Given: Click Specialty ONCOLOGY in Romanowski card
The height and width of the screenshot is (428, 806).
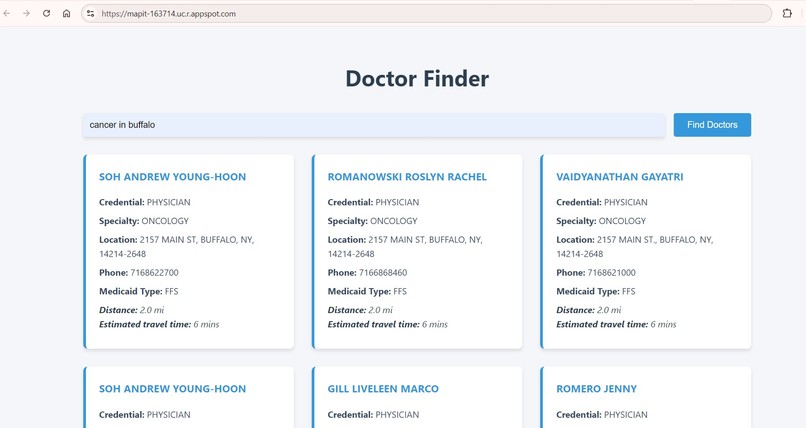Looking at the screenshot, I should point(373,221).
